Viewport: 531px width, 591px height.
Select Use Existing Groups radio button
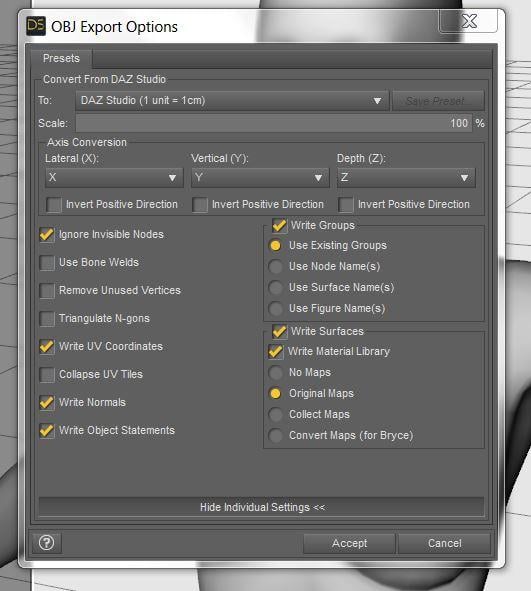click(x=275, y=246)
